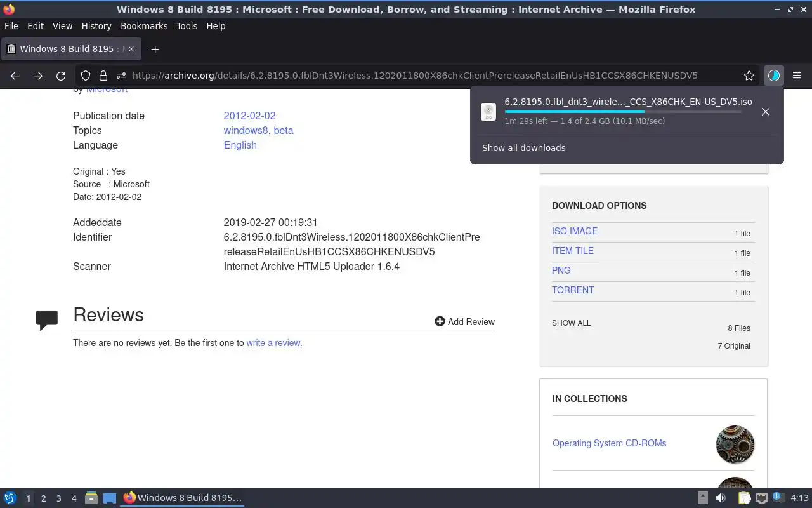Toggle the downloads panel toolbar button
Image resolution: width=812 pixels, height=508 pixels.
(774, 76)
